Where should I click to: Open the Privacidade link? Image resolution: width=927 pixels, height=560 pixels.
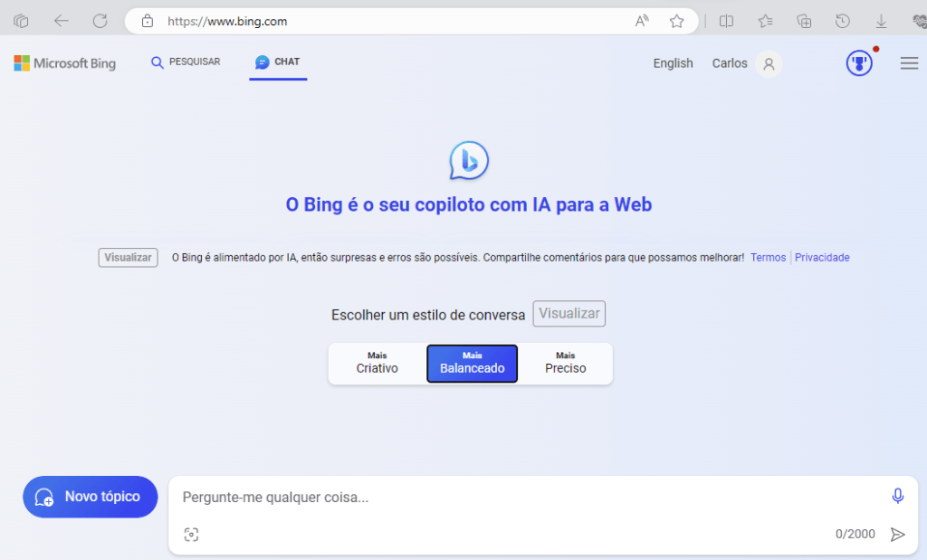822,258
